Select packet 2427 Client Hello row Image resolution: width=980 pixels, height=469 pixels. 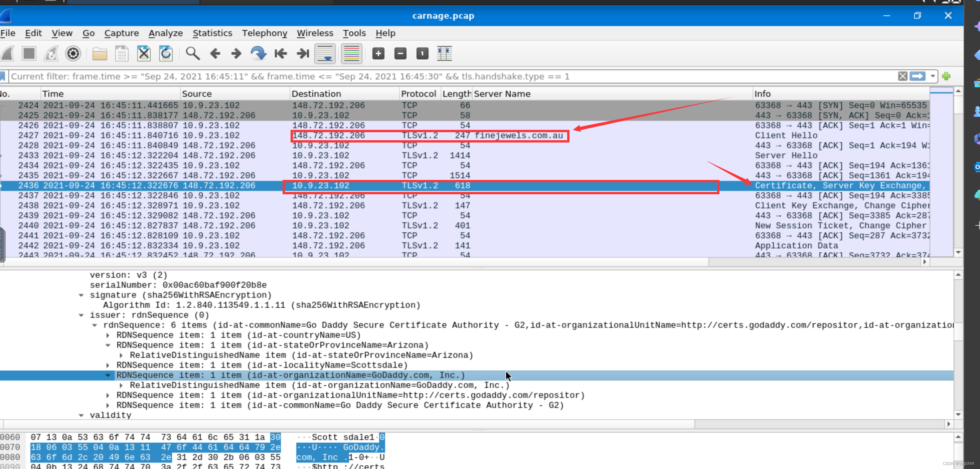click(x=465, y=135)
